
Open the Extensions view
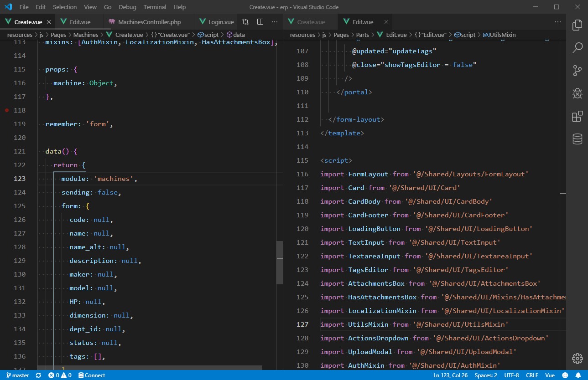point(577,116)
